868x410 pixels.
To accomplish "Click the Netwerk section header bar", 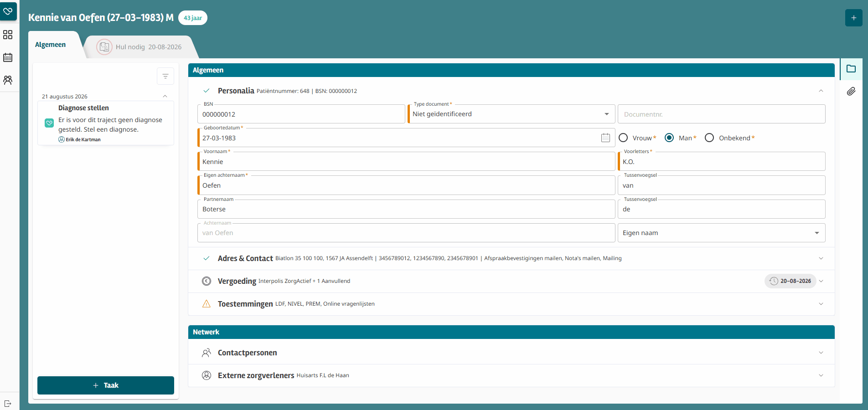I will (x=511, y=332).
